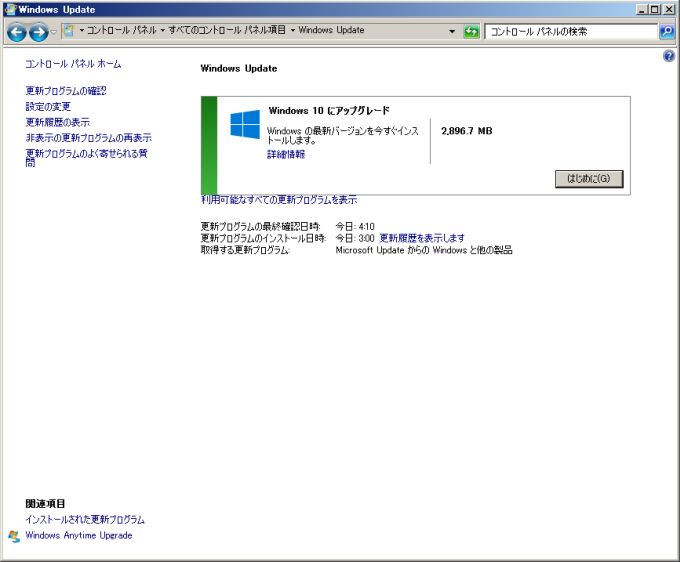Click the 2,896.7 MB size text

click(x=467, y=131)
